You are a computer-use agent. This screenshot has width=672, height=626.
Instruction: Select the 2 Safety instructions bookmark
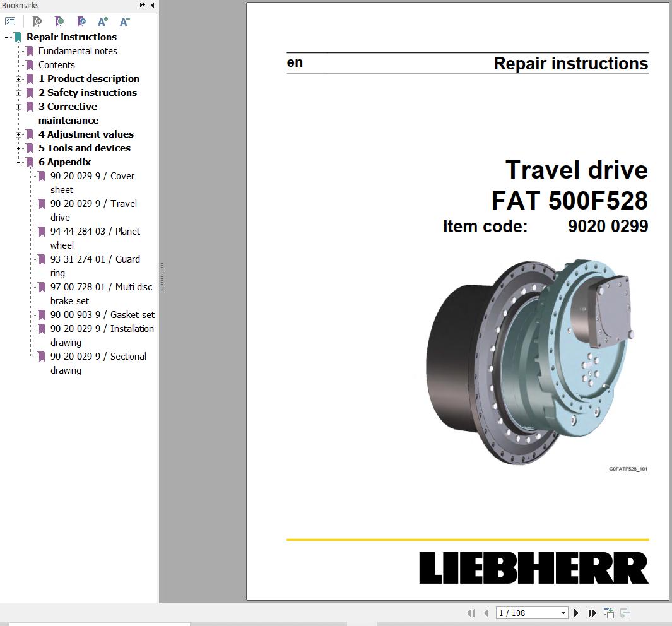pyautogui.click(x=88, y=93)
